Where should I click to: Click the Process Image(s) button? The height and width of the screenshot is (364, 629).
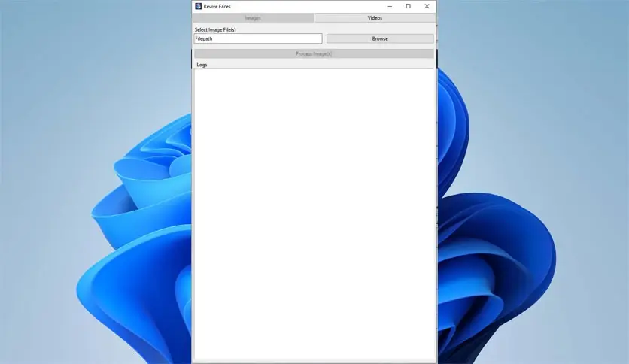click(314, 53)
